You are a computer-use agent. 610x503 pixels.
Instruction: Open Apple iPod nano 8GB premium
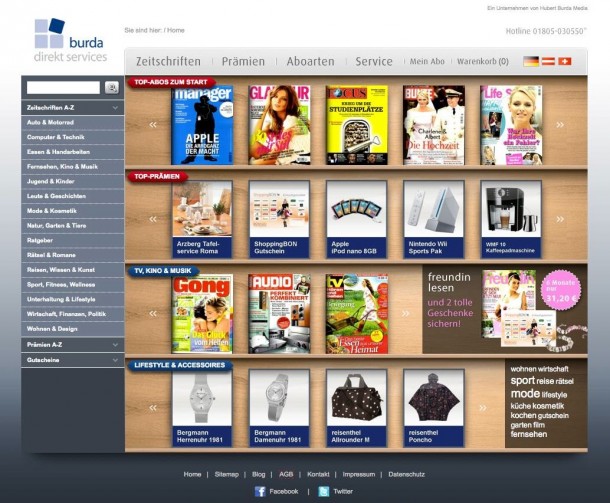(x=357, y=219)
